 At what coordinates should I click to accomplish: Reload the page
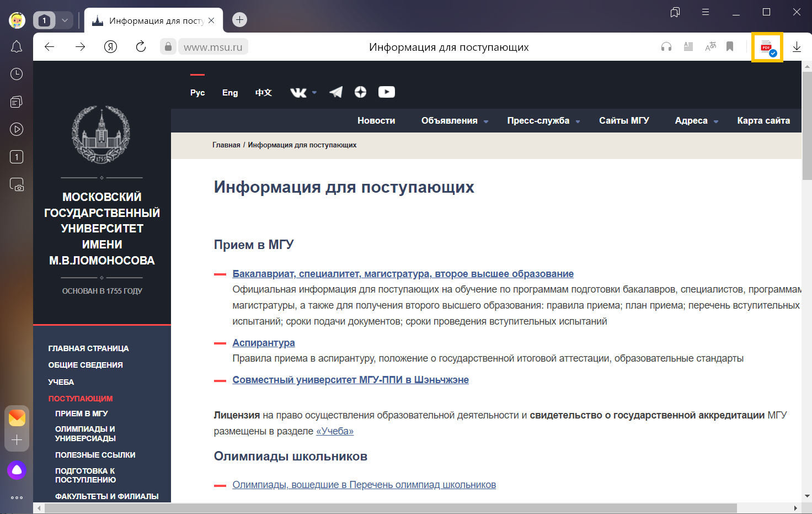pos(141,46)
